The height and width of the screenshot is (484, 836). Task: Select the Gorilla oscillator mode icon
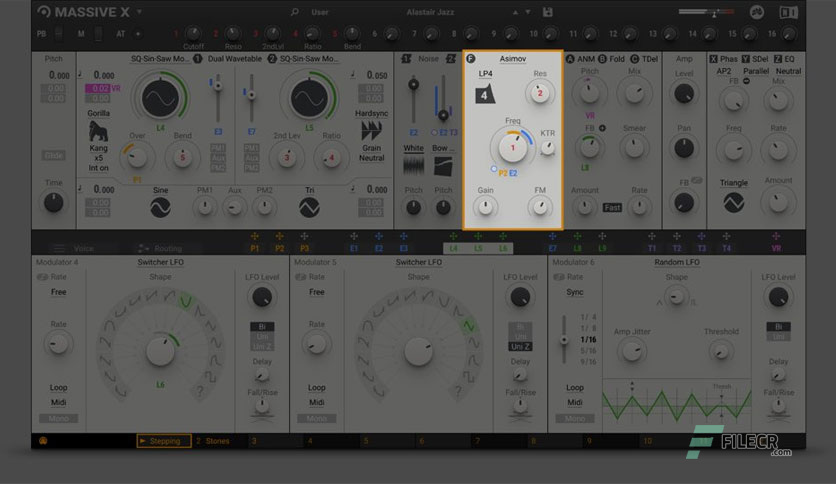pyautogui.click(x=98, y=131)
